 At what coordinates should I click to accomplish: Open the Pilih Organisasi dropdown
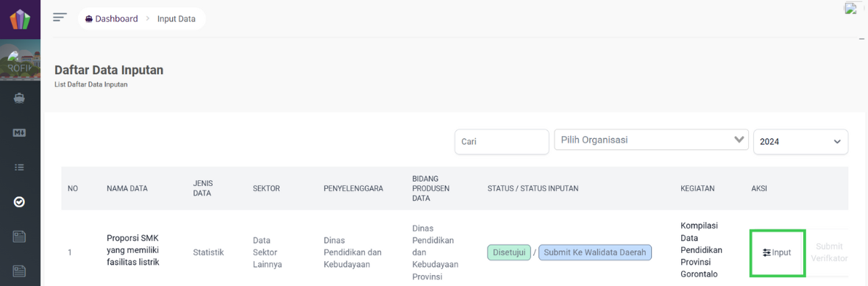(651, 140)
